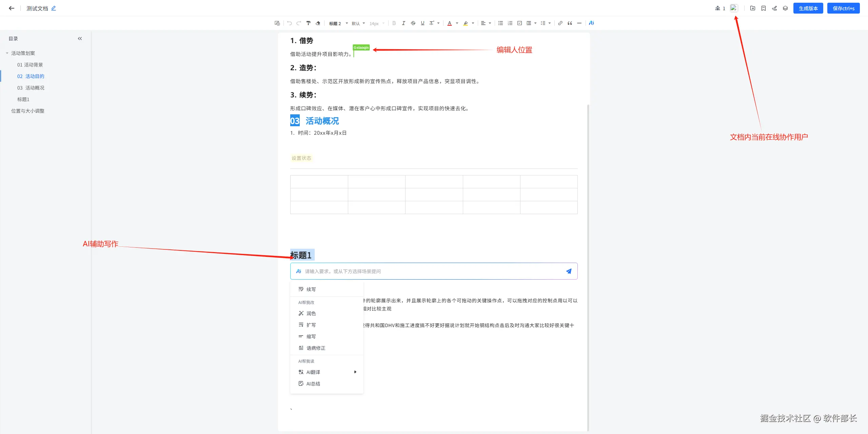Click the eraser clear-format icon
This screenshot has width=868, height=434.
coord(318,23)
